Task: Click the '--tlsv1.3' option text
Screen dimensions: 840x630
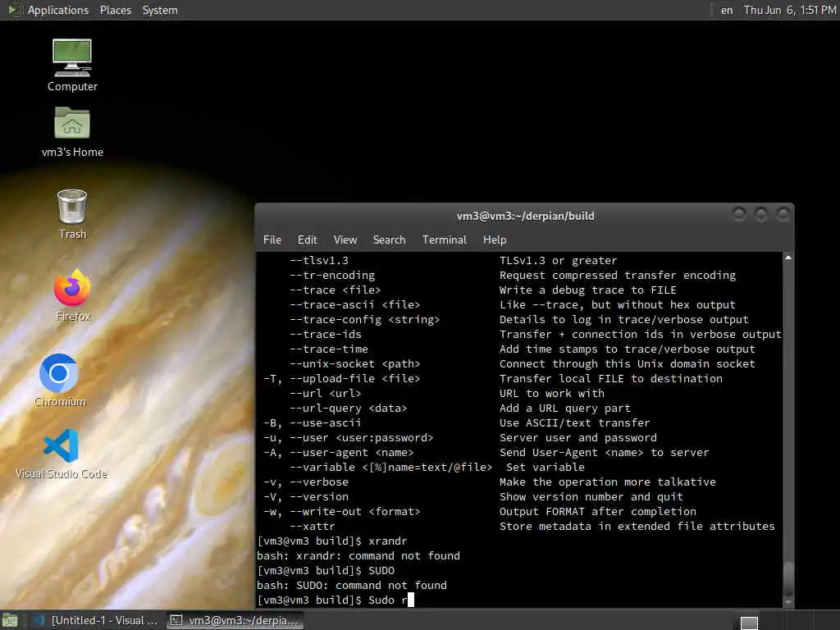Action: tap(319, 260)
